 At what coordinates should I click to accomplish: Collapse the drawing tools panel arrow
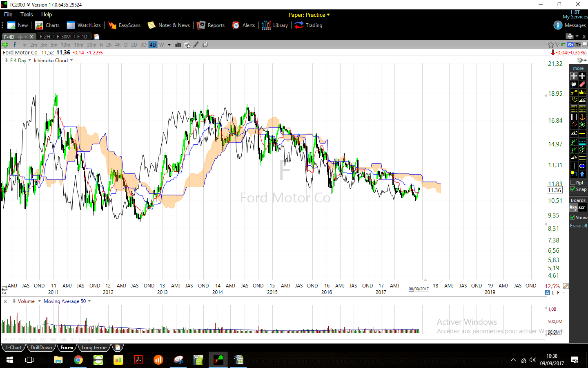coord(585,60)
